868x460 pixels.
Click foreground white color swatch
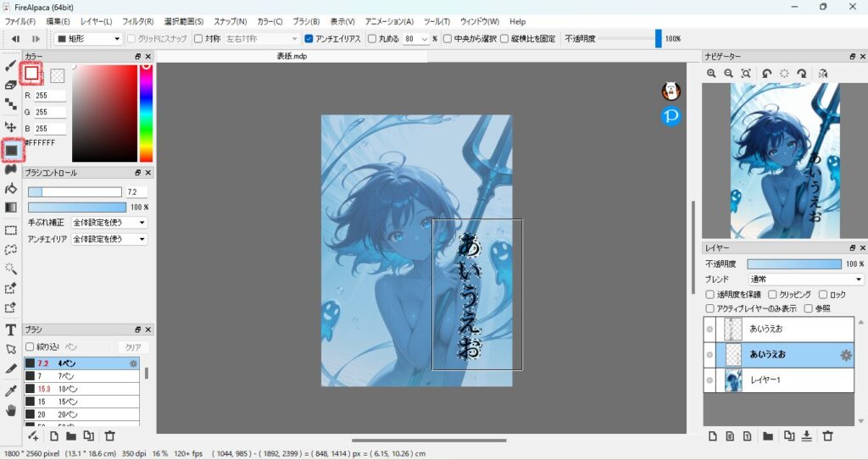point(31,73)
